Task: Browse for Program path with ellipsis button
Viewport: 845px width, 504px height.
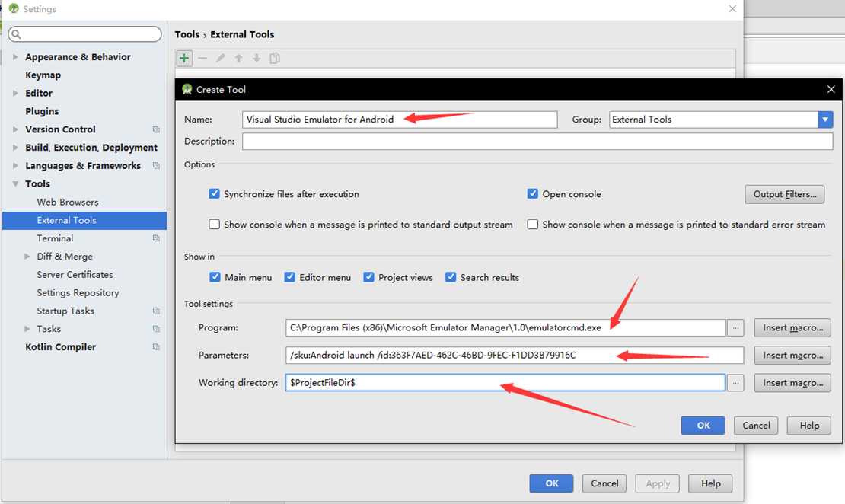Action: point(735,327)
